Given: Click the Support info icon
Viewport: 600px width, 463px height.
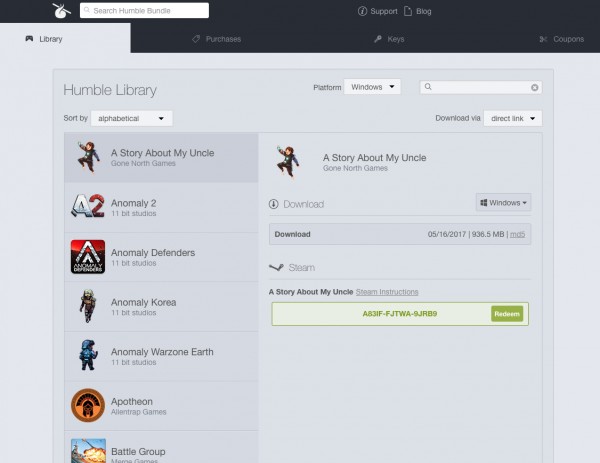Looking at the screenshot, I should (x=362, y=11).
